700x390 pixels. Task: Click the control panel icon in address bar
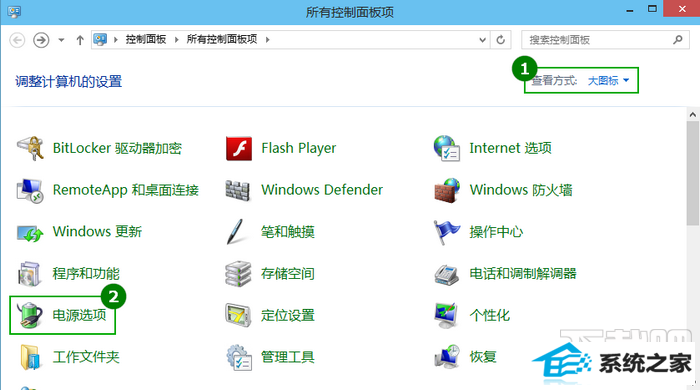[x=100, y=40]
